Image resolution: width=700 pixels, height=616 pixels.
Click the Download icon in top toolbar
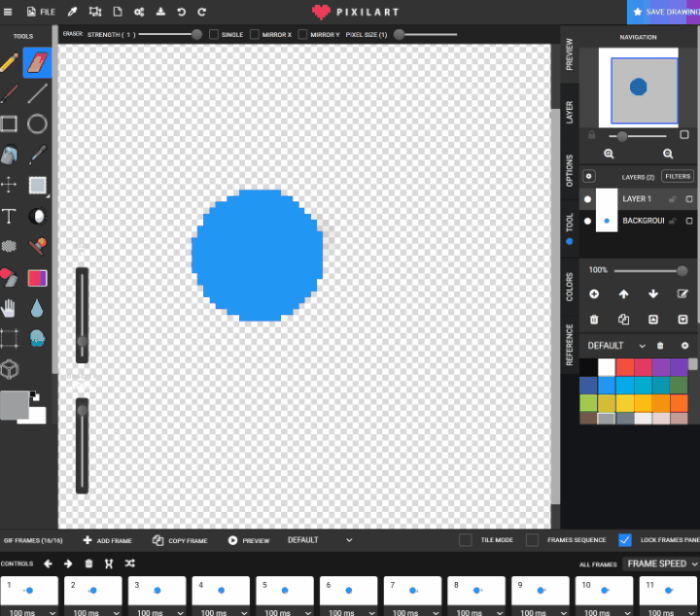[x=160, y=12]
